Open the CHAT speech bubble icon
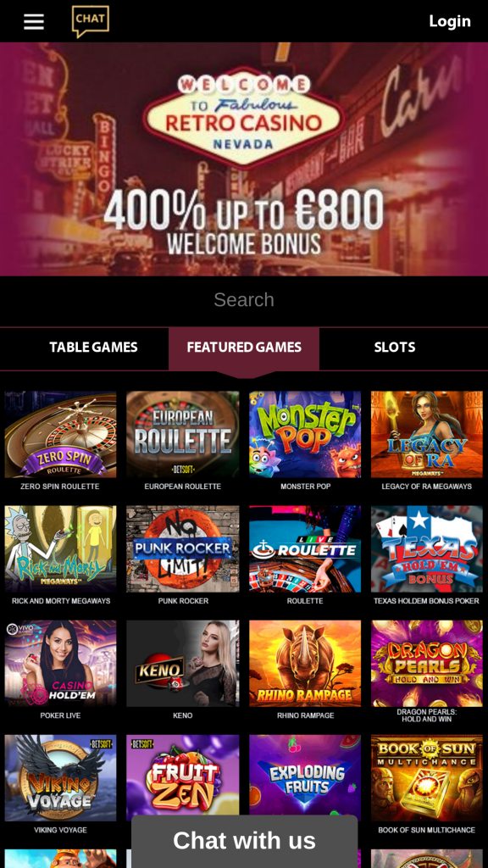Viewport: 488px width, 868px height. coord(90,21)
